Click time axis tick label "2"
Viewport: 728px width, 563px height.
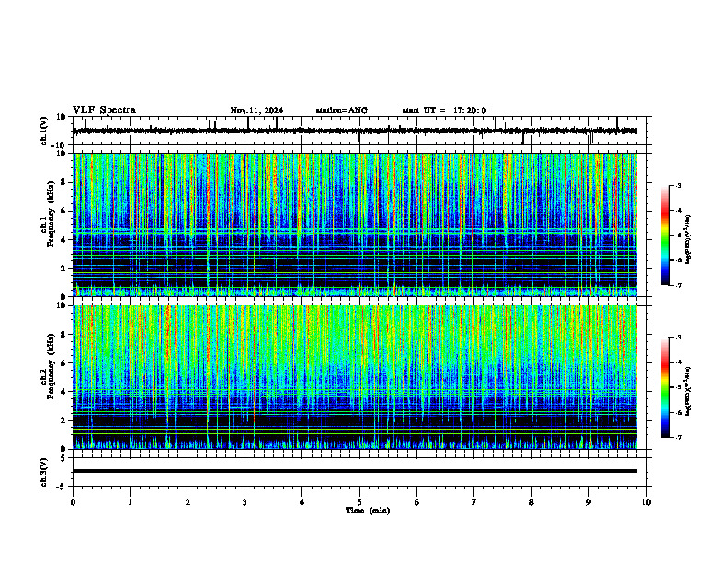(188, 502)
